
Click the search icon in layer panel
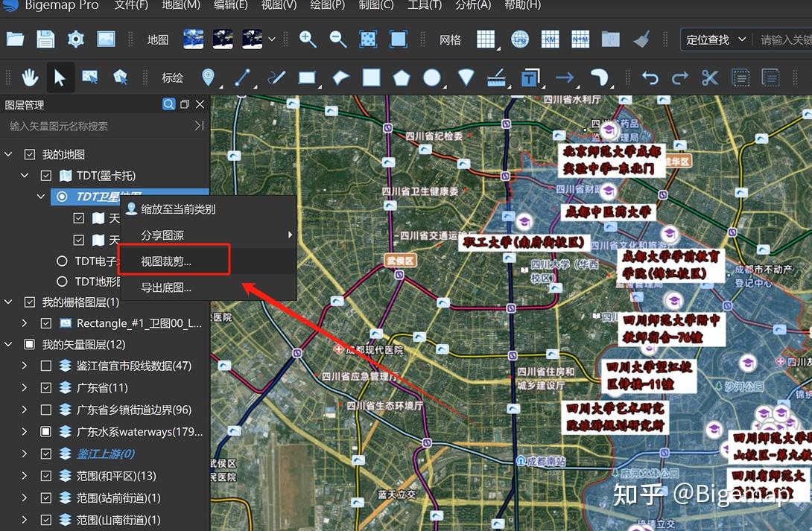169,104
